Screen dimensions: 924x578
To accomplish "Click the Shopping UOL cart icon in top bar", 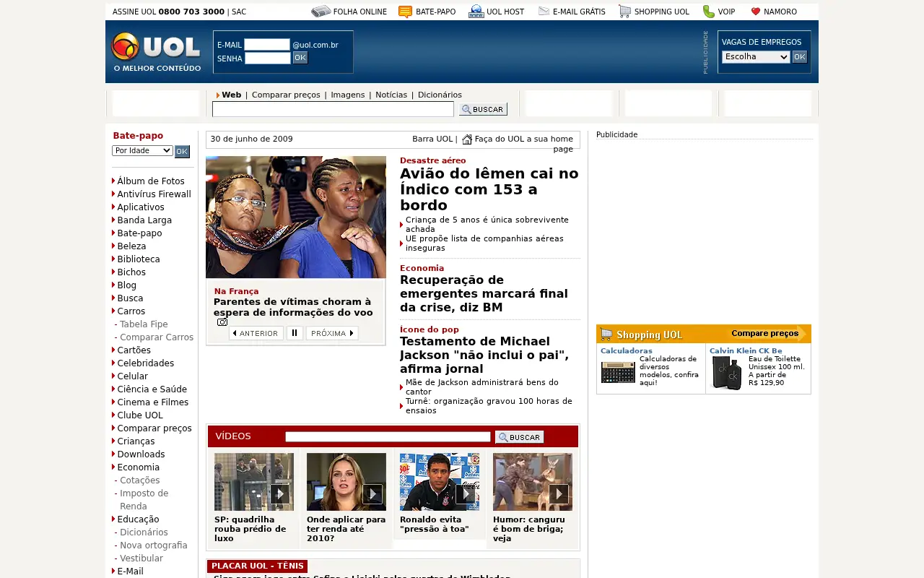I will click(x=624, y=12).
